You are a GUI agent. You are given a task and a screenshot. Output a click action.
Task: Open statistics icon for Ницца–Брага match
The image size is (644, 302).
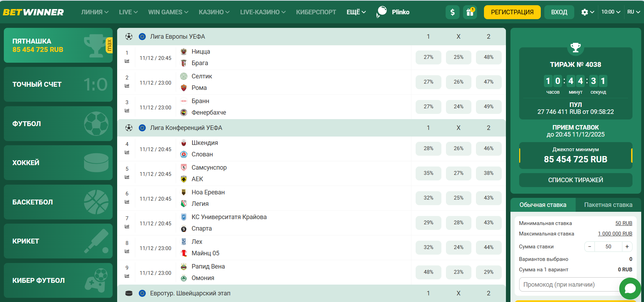pyautogui.click(x=127, y=61)
